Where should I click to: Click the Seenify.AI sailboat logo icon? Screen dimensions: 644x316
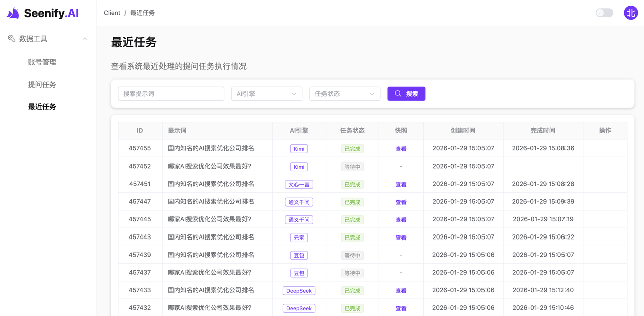(11, 13)
